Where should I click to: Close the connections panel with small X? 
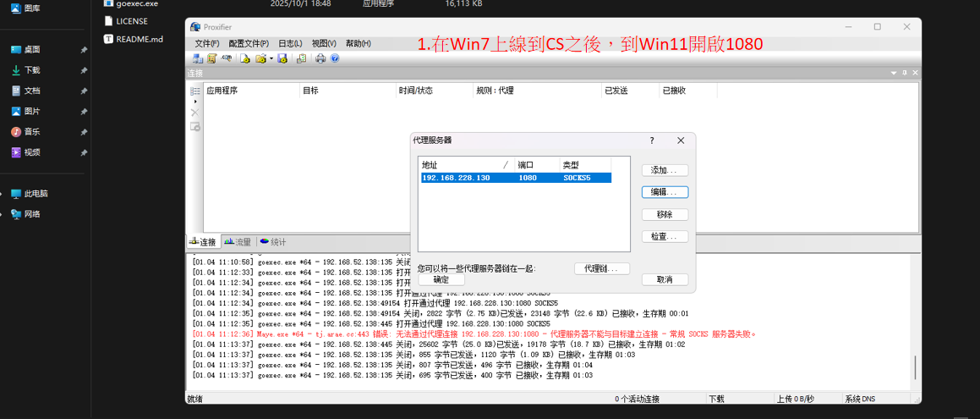pyautogui.click(x=914, y=74)
